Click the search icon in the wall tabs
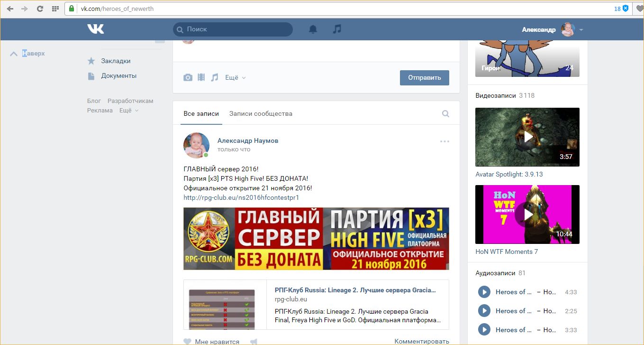 [445, 113]
